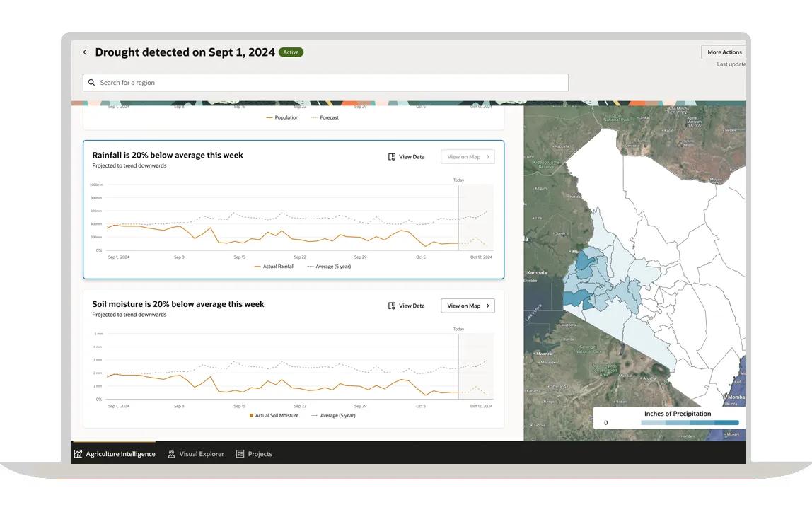812x512 pixels.
Task: Open the Visual Explorer section
Action: (x=196, y=453)
